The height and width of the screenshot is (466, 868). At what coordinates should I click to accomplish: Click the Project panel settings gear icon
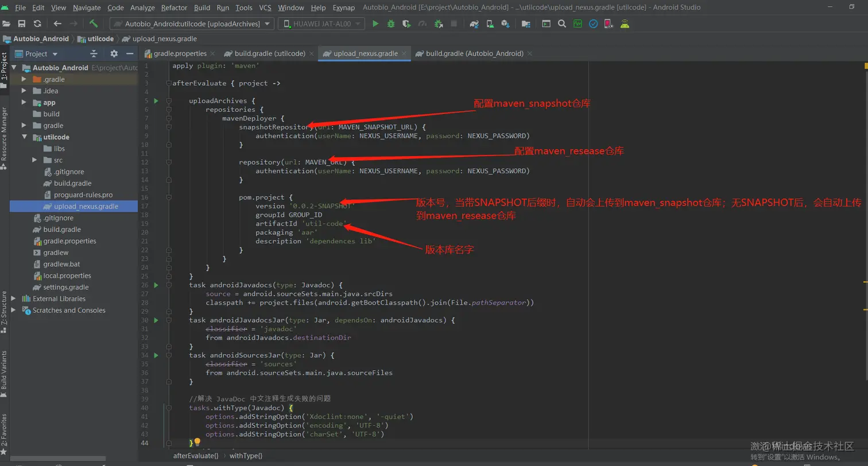point(114,53)
